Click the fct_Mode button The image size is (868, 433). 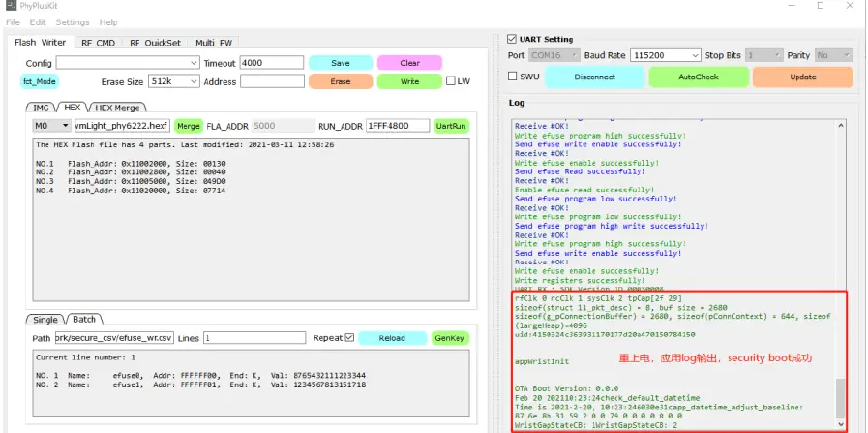pos(39,81)
